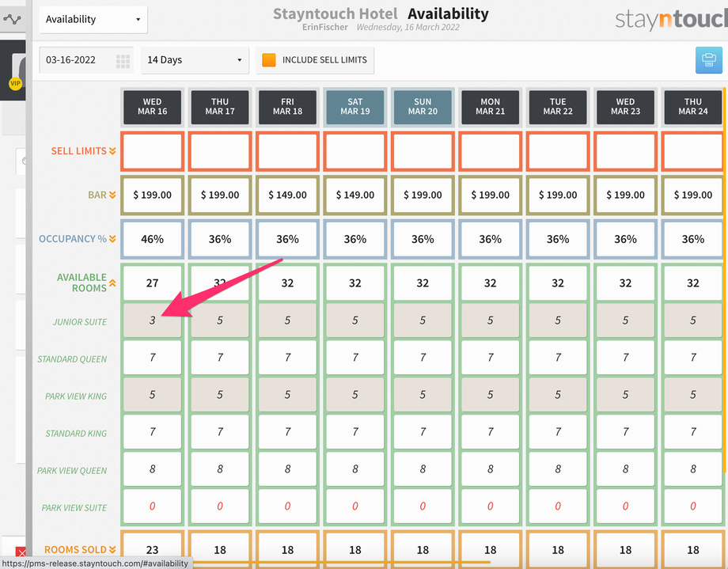
Task: Click the $149.00 BAR cell for Sat Mar 19
Action: (x=355, y=195)
